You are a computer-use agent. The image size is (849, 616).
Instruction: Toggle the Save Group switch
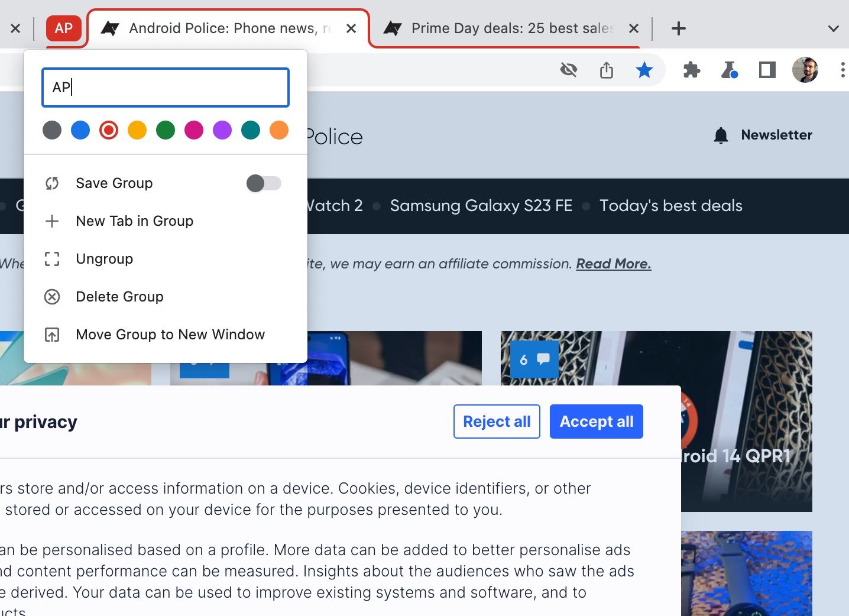point(264,183)
